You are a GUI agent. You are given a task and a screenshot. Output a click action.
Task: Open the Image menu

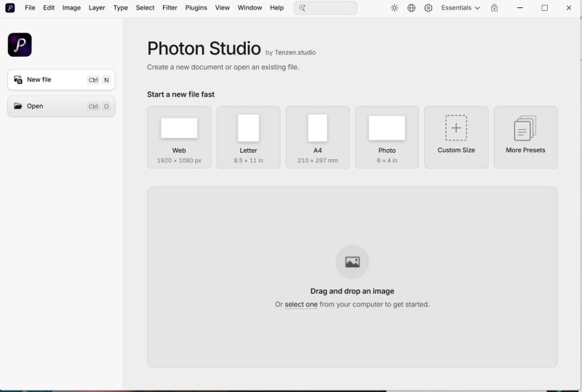[x=71, y=8]
